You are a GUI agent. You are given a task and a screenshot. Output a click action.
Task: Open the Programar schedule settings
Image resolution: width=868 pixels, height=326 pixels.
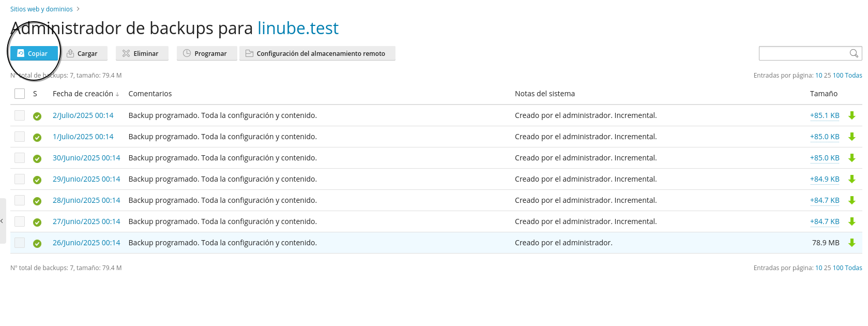pos(207,53)
